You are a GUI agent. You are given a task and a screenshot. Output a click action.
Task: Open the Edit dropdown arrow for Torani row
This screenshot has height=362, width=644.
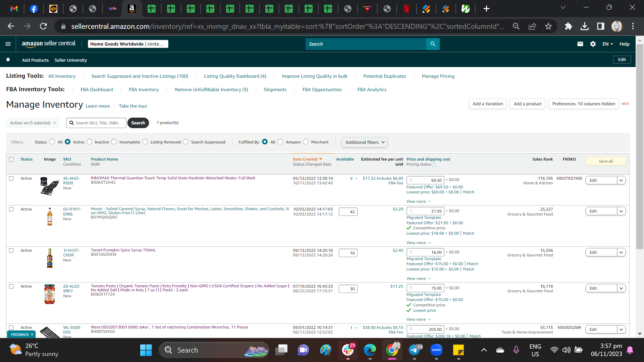pyautogui.click(x=621, y=252)
